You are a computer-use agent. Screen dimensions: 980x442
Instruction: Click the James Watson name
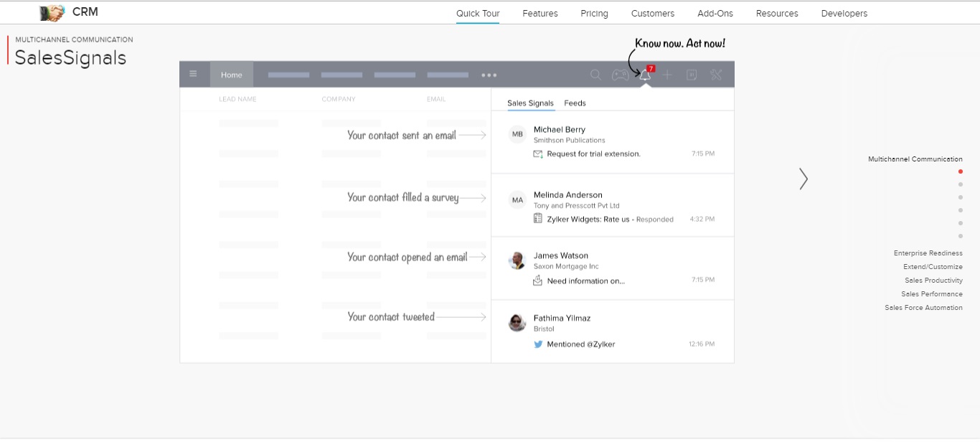point(561,255)
